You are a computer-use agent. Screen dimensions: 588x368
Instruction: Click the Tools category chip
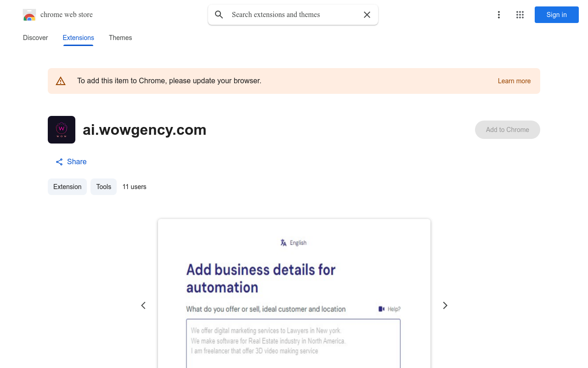coord(104,187)
